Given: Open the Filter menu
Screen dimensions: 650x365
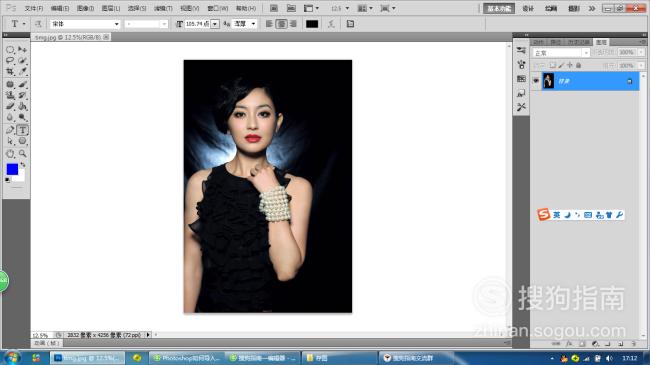Looking at the screenshot, I should pyautogui.click(x=163, y=8).
